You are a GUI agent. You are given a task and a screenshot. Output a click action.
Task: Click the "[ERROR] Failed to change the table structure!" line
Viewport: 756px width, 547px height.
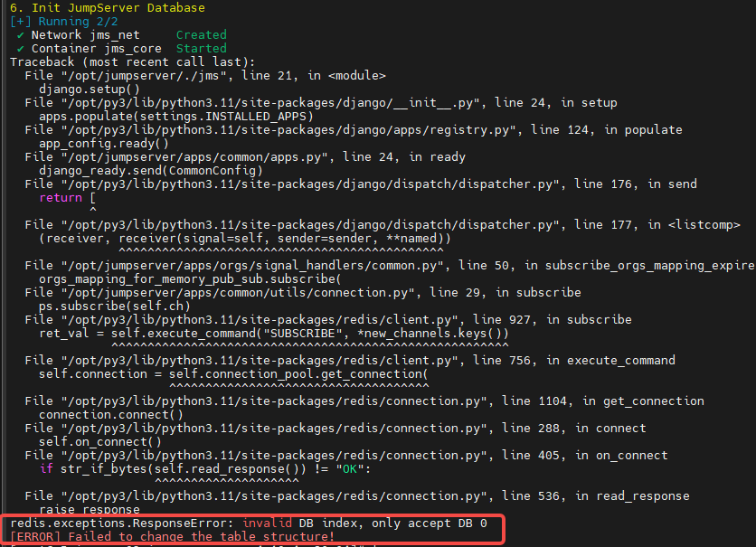[x=172, y=536]
